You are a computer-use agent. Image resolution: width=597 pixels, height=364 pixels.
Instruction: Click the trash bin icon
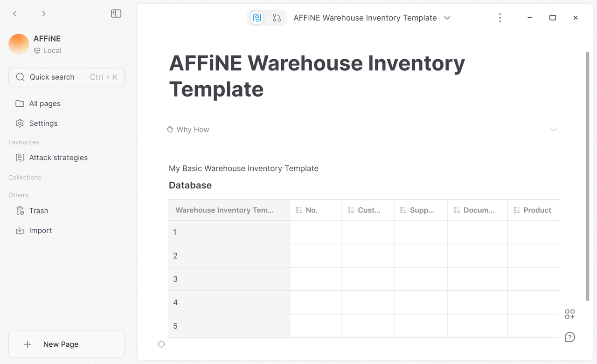tap(20, 211)
